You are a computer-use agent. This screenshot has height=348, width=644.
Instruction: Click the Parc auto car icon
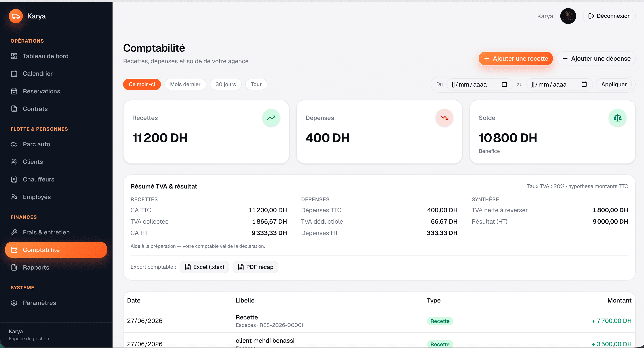click(14, 144)
